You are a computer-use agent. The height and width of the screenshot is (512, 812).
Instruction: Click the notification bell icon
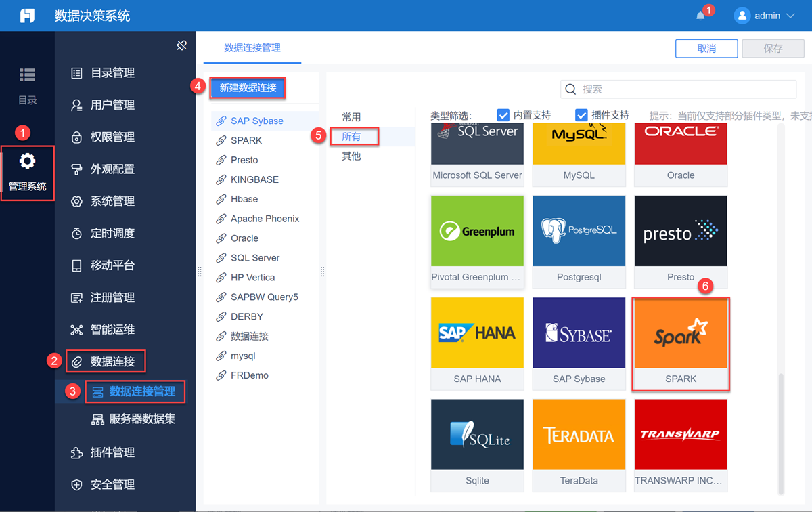(700, 16)
